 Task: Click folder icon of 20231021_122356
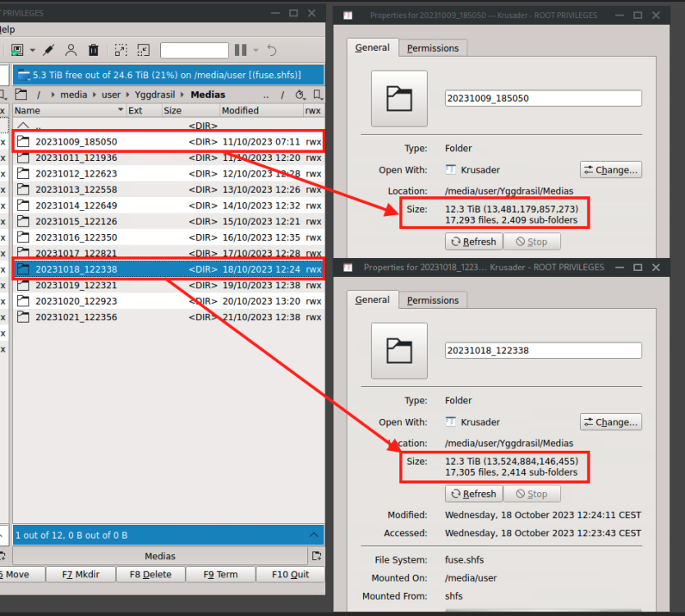(23, 317)
